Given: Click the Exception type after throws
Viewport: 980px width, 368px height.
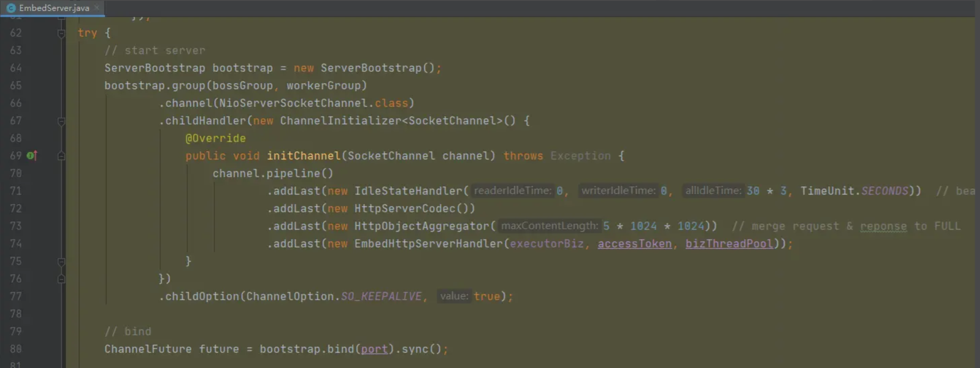Looking at the screenshot, I should (x=580, y=156).
